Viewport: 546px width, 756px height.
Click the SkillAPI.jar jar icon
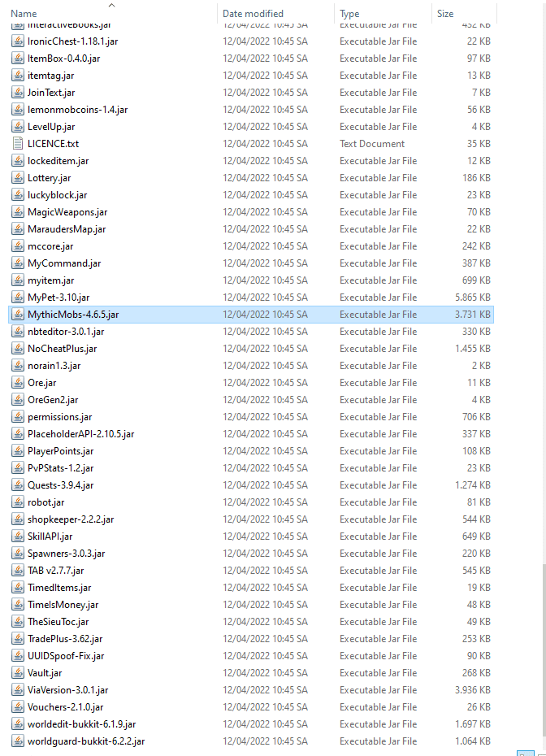[18, 537]
